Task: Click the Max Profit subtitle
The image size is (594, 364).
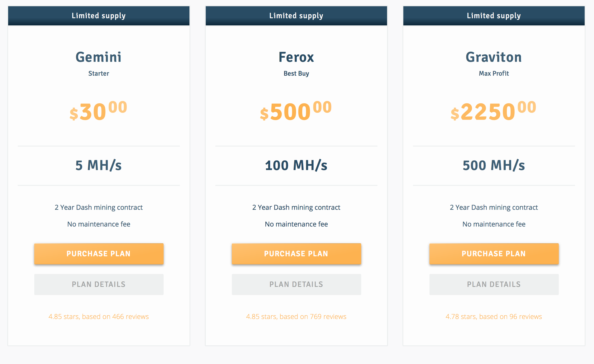Action: 494,73
